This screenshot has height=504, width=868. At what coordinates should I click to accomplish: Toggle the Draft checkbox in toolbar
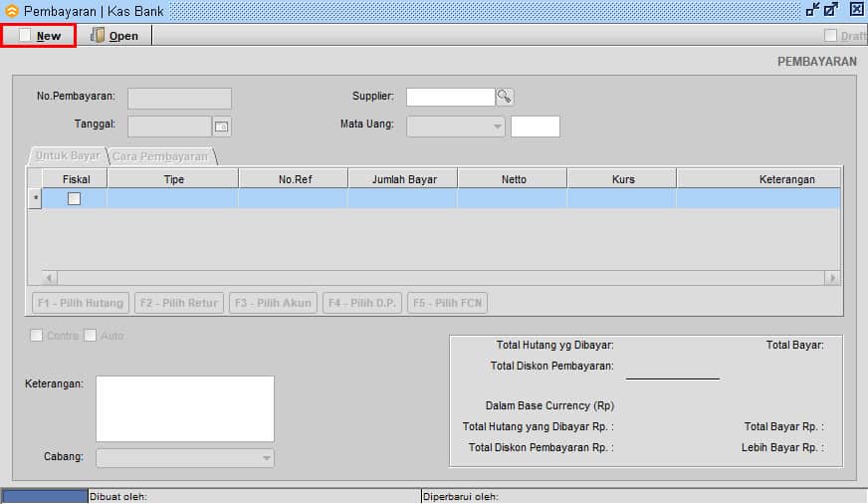[x=831, y=36]
